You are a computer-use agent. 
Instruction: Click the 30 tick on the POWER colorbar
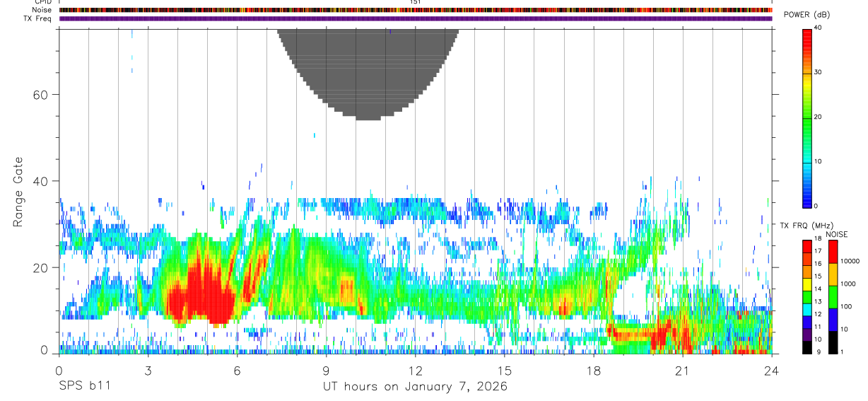[x=819, y=73]
